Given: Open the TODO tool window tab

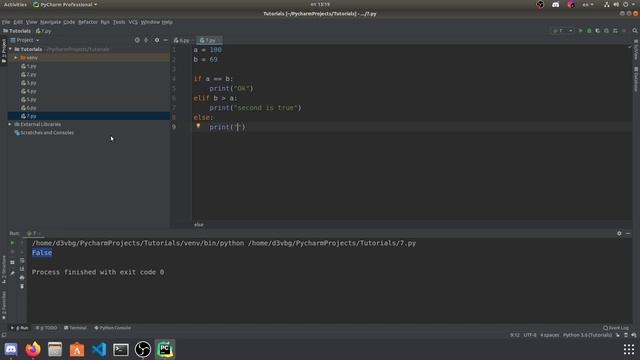Looking at the screenshot, I should [x=47, y=328].
